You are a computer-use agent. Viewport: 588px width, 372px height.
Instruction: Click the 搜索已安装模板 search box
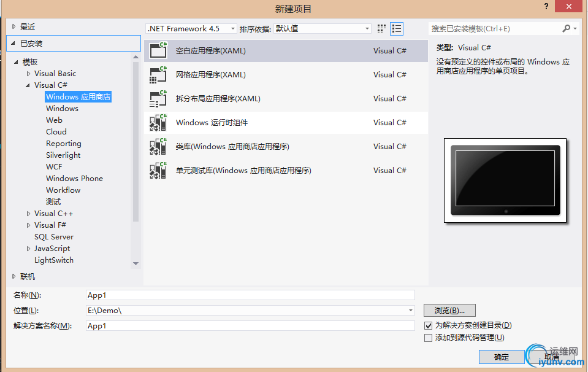495,28
